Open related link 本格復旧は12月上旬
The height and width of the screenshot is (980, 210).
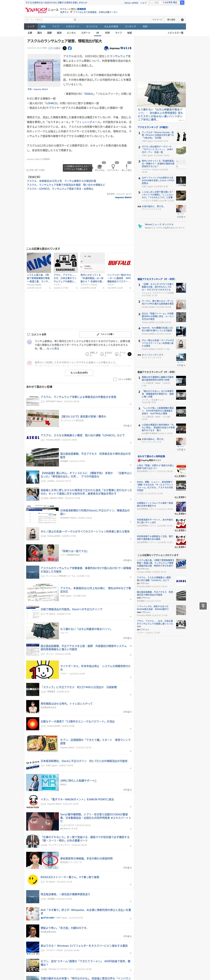(x=61, y=181)
